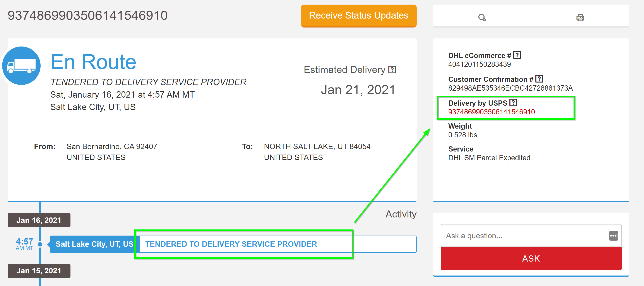Click the Jan 21, 2021 estimated delivery date

(x=358, y=90)
